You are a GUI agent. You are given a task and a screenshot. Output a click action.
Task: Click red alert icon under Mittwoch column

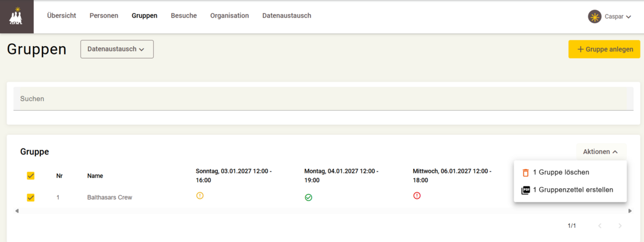point(417,196)
